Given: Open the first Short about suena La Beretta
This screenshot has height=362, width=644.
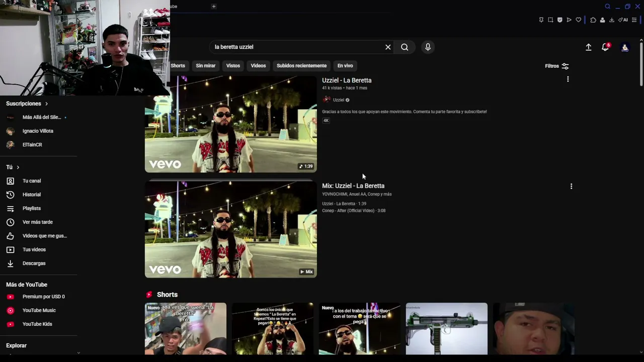Looking at the screenshot, I should point(186,329).
